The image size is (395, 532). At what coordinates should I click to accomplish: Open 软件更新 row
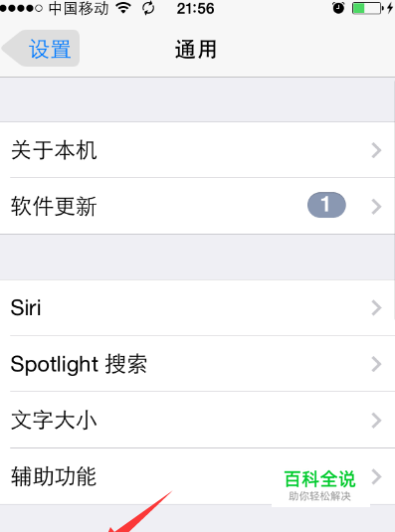coord(197,206)
